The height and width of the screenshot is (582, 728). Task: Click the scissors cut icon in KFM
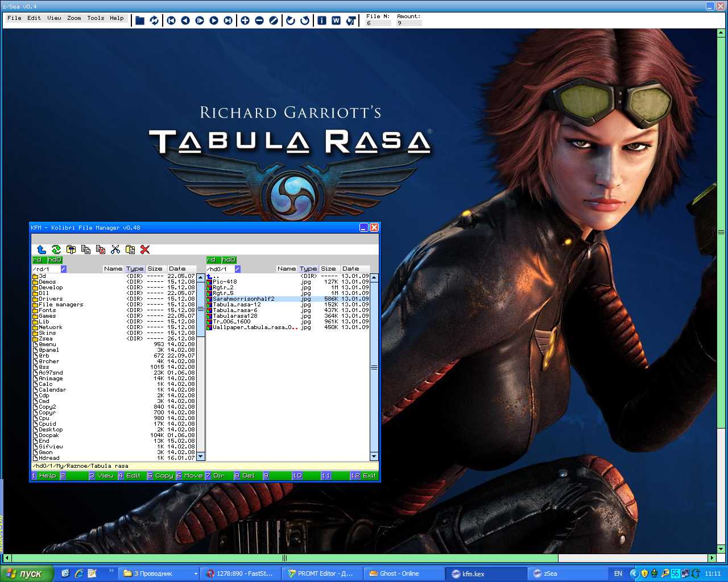[115, 250]
